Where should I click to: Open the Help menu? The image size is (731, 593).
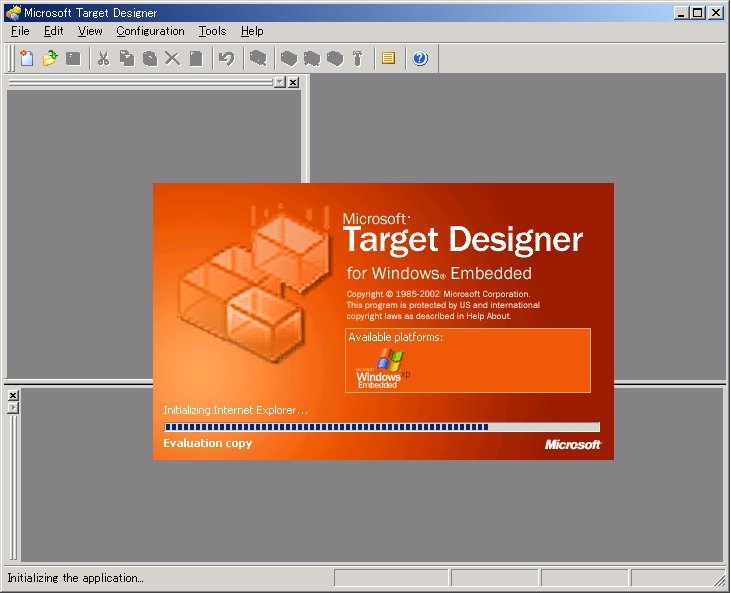click(252, 31)
